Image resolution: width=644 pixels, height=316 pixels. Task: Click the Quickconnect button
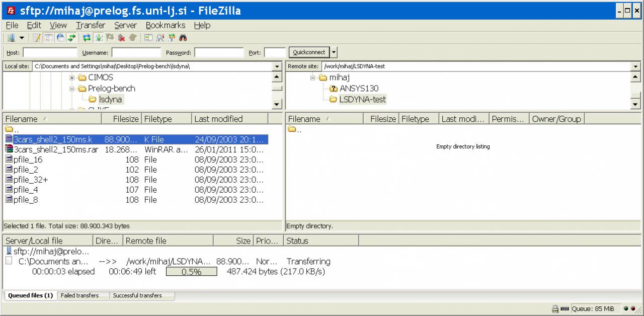[x=309, y=52]
